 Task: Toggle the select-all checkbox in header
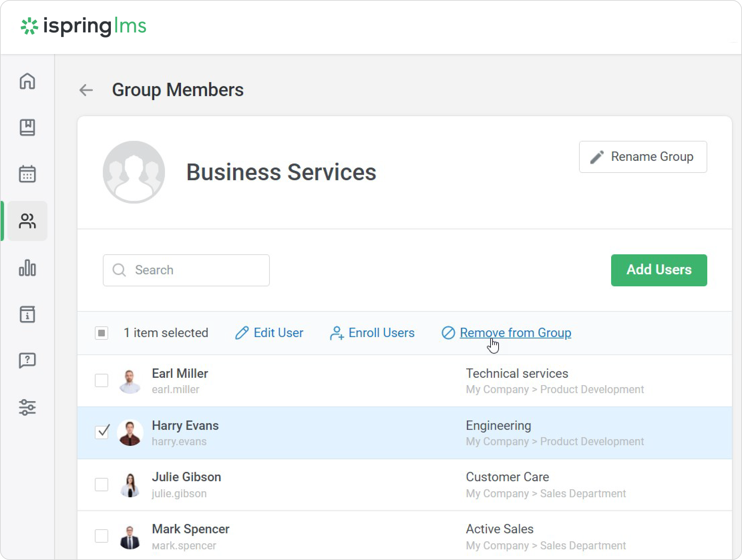click(x=101, y=333)
